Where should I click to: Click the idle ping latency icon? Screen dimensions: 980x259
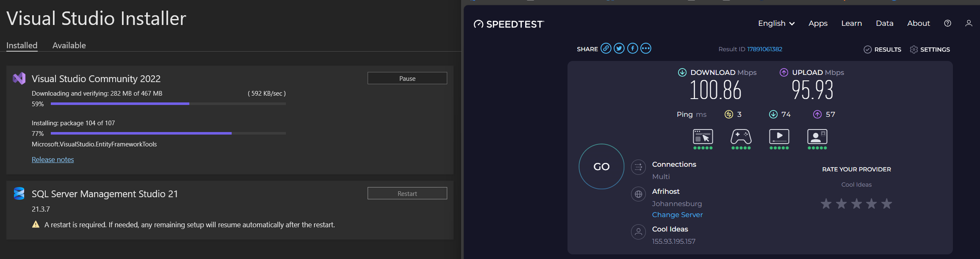pyautogui.click(x=729, y=114)
